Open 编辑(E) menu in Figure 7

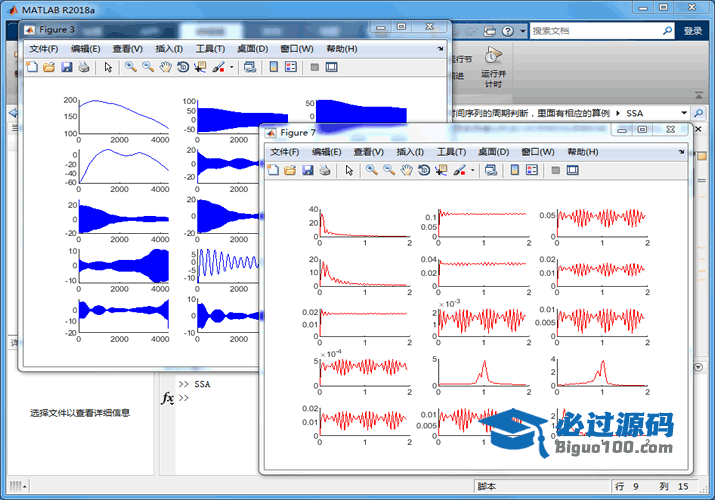click(326, 152)
